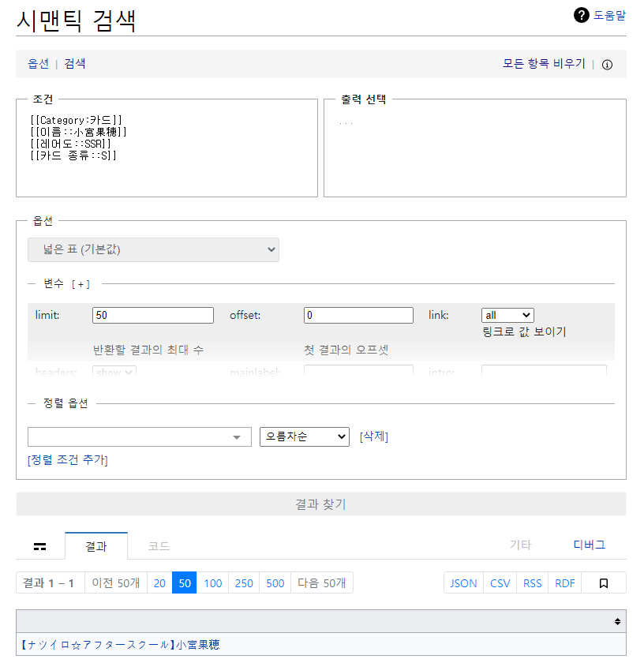Select the 결과 tab
Screen dimensions: 644x663
point(95,545)
